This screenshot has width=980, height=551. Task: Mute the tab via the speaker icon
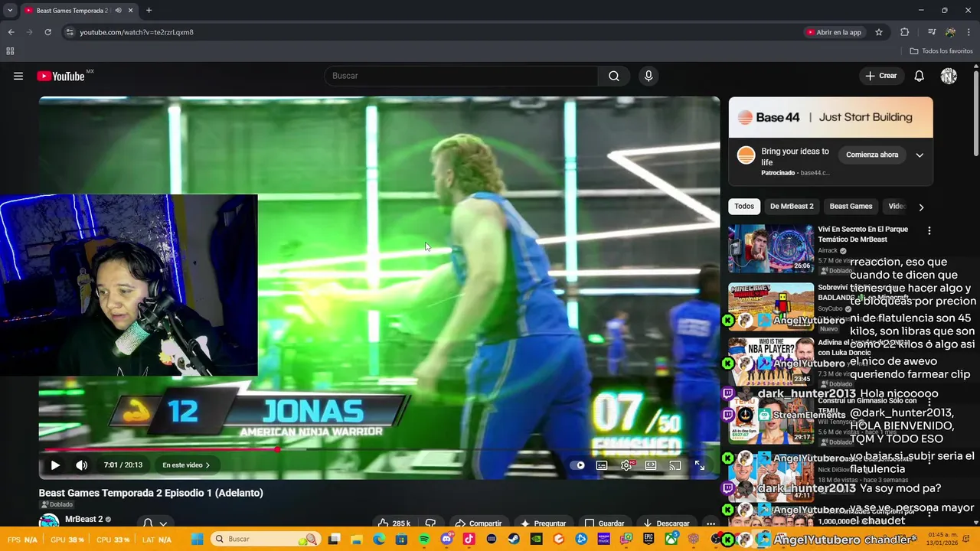(118, 11)
